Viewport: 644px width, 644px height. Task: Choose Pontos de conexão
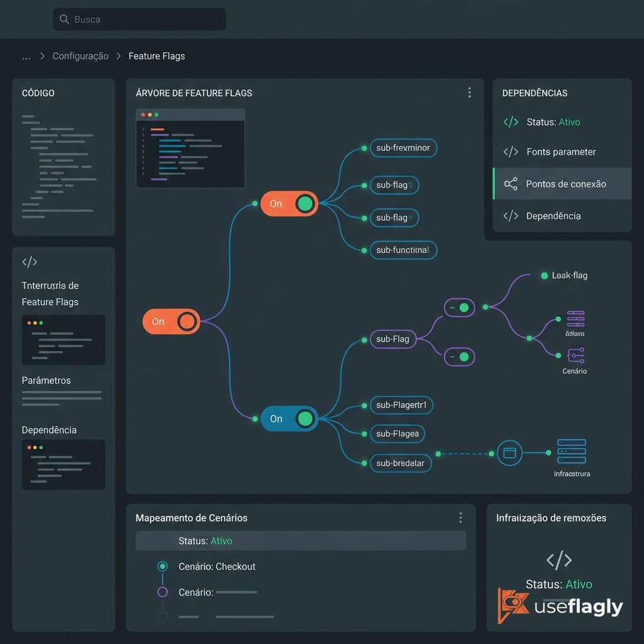tap(562, 184)
